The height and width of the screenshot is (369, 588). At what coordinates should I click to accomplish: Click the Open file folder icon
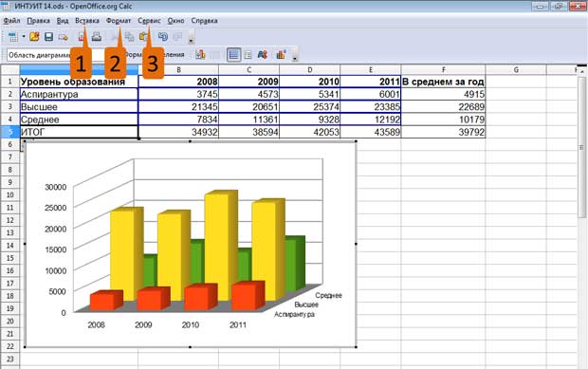tap(34, 36)
